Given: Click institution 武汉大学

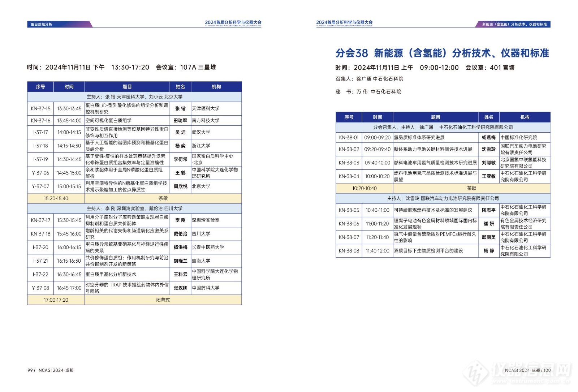Looking at the screenshot, I should coord(201,132).
